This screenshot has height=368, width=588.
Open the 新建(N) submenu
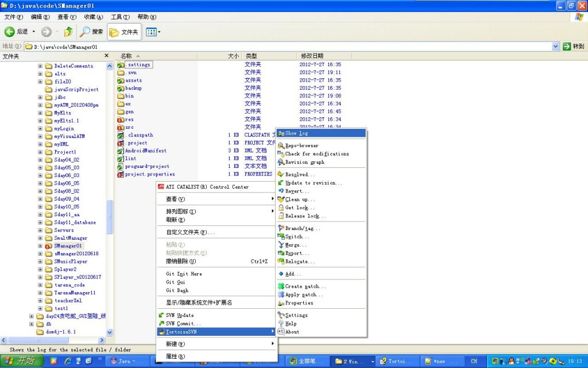(216, 344)
